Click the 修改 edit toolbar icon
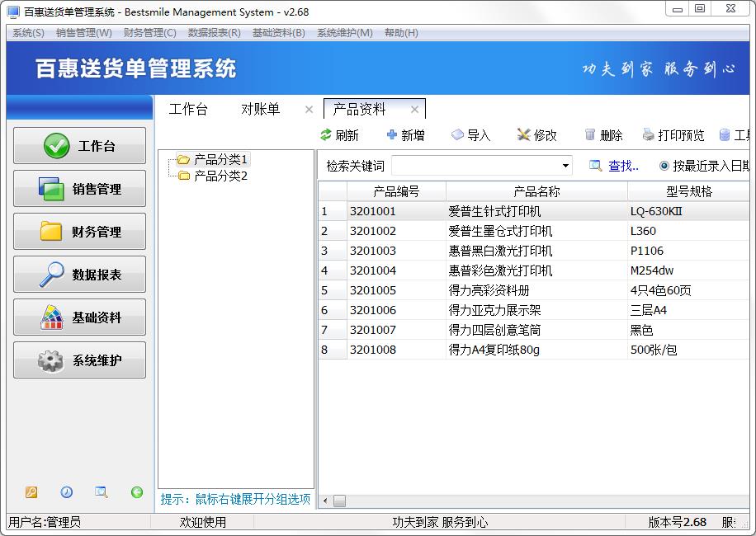Viewport: 756px width, 536px height. click(x=523, y=135)
